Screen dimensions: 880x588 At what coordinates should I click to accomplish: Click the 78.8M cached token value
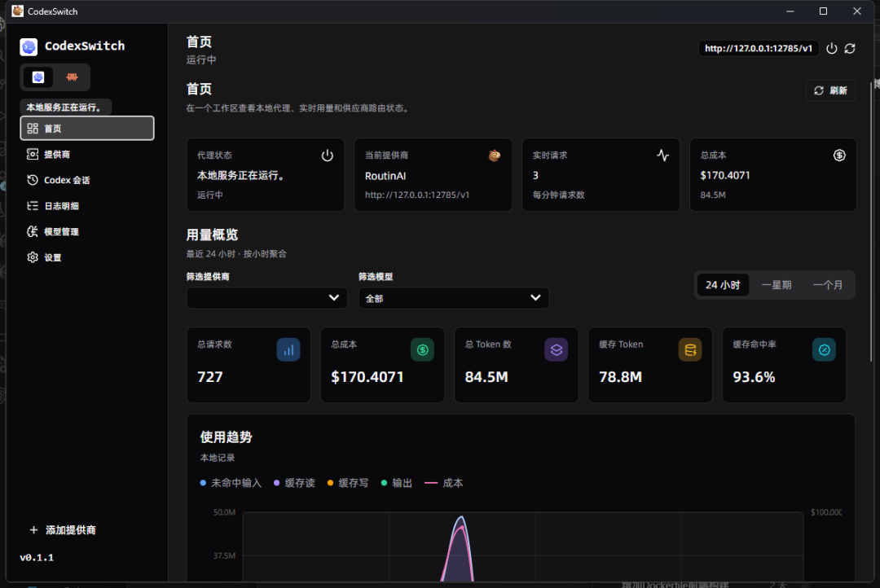tap(620, 377)
